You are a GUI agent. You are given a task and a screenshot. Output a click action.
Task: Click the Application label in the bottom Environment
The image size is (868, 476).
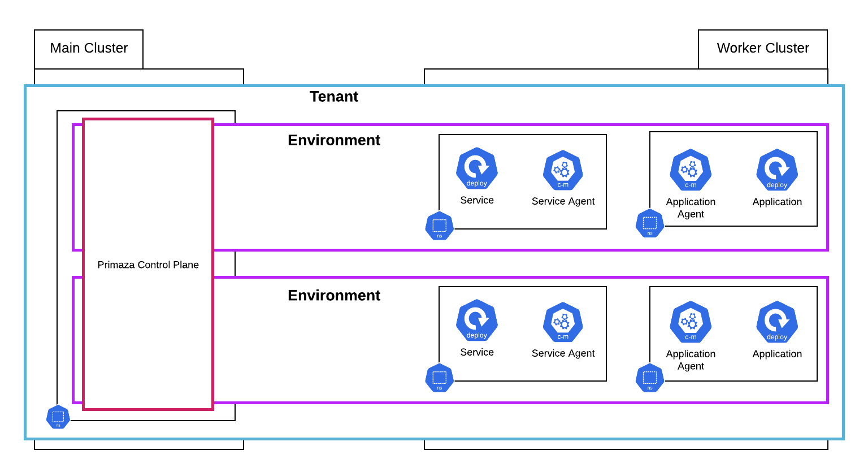coord(777,354)
